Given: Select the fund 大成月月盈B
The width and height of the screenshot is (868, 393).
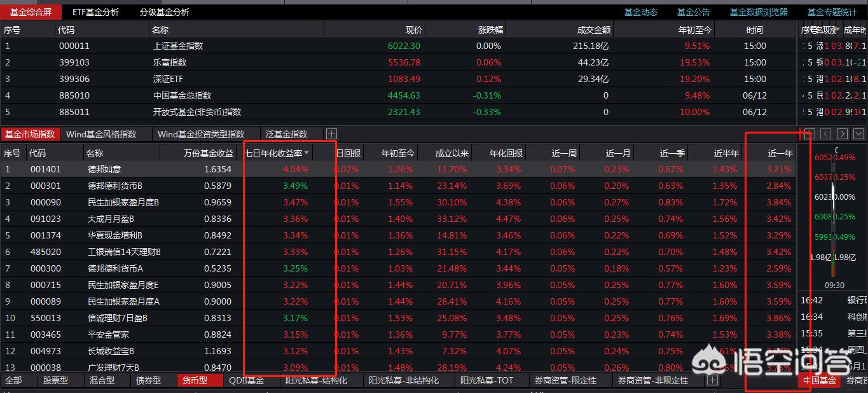Looking at the screenshot, I should pos(111,219).
